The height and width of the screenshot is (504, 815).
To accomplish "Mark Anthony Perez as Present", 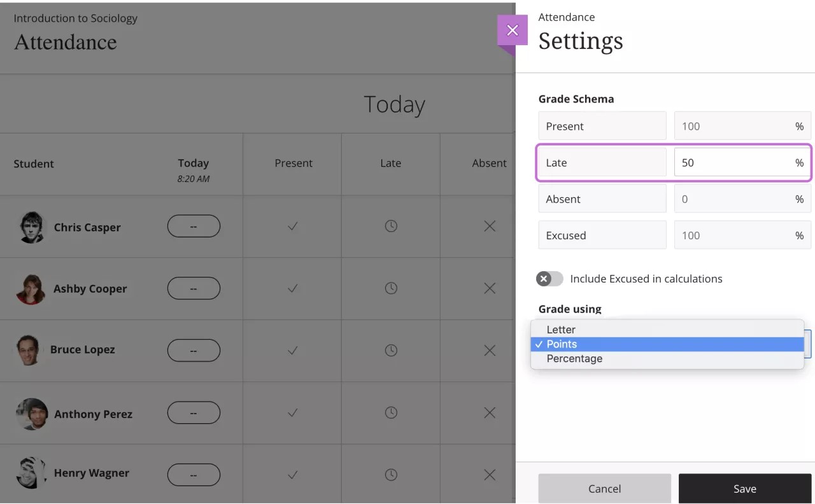I will pos(292,412).
